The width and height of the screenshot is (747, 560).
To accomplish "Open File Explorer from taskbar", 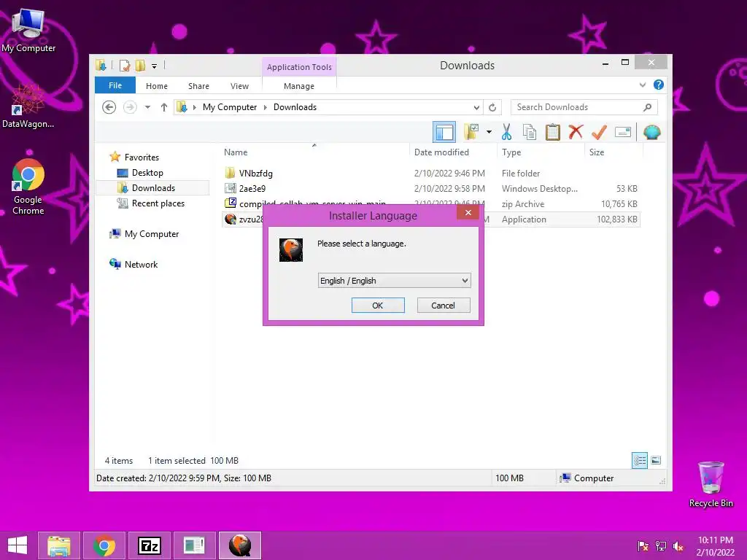I will pos(59,545).
